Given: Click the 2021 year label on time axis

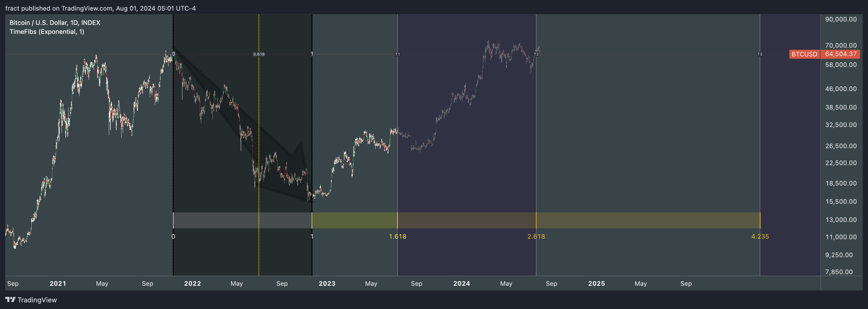Looking at the screenshot, I should [x=58, y=283].
